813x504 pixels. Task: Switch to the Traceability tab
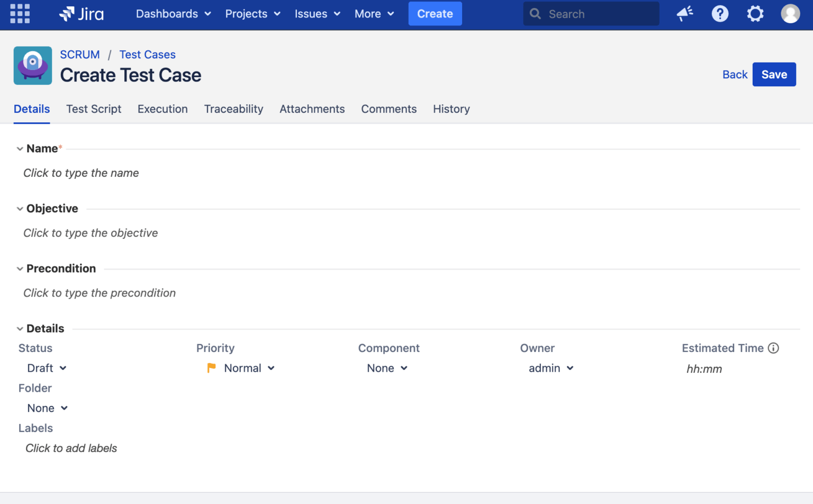tap(233, 109)
